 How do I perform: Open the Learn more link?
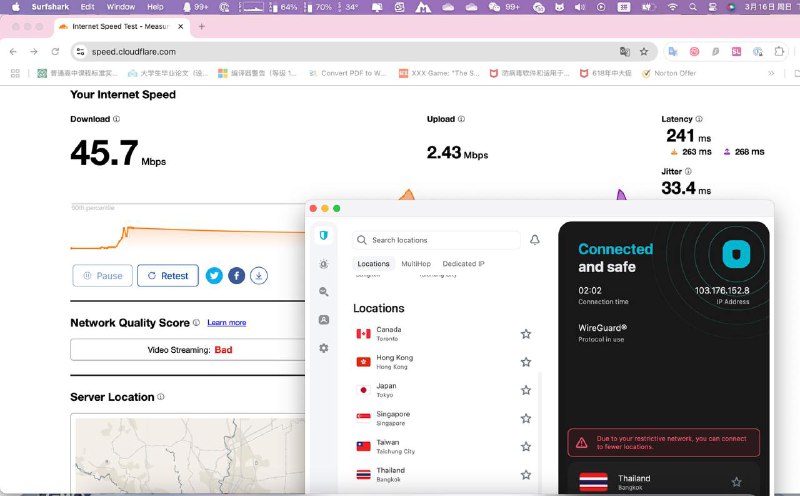click(x=227, y=323)
